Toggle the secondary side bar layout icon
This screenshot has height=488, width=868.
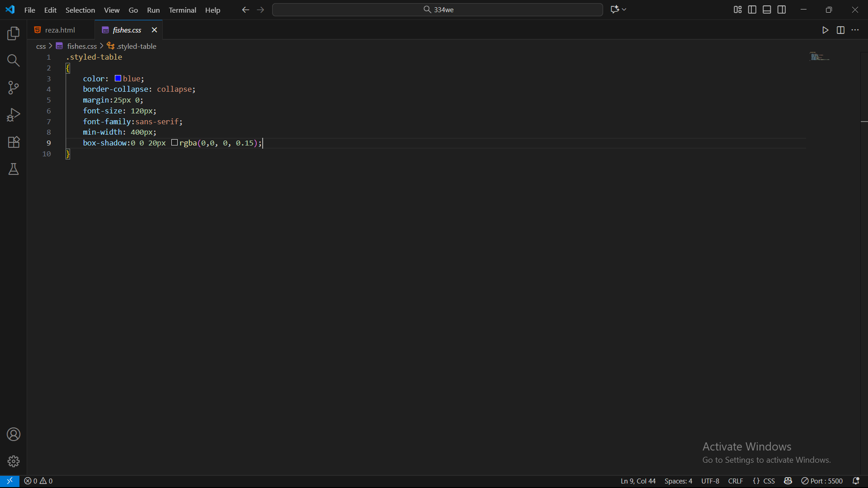tap(782, 9)
